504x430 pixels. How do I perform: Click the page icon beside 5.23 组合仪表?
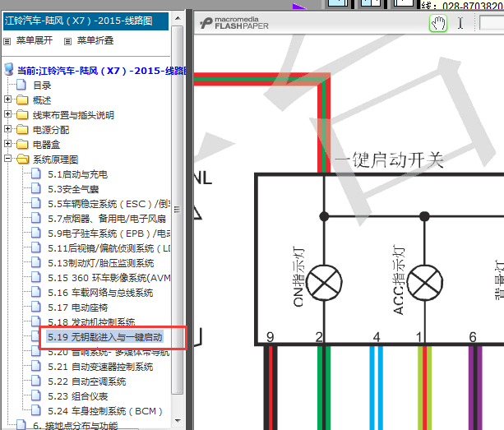36,395
